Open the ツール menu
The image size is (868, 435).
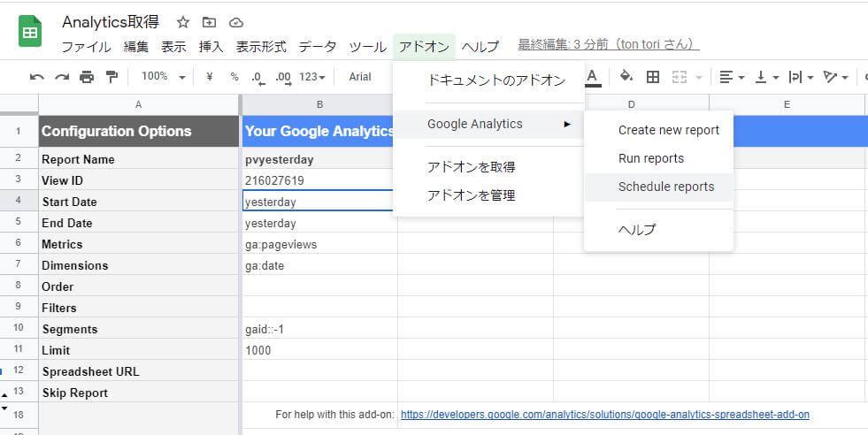pyautogui.click(x=367, y=47)
